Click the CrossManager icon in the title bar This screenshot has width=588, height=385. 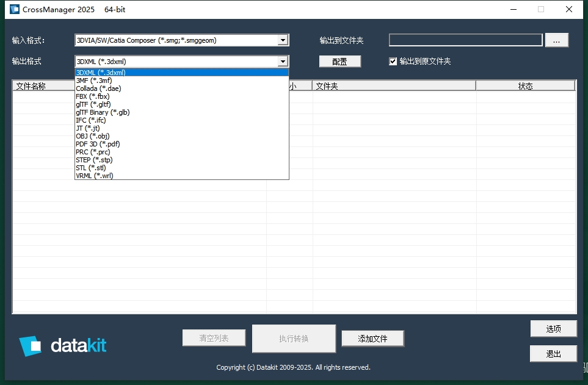13,9
